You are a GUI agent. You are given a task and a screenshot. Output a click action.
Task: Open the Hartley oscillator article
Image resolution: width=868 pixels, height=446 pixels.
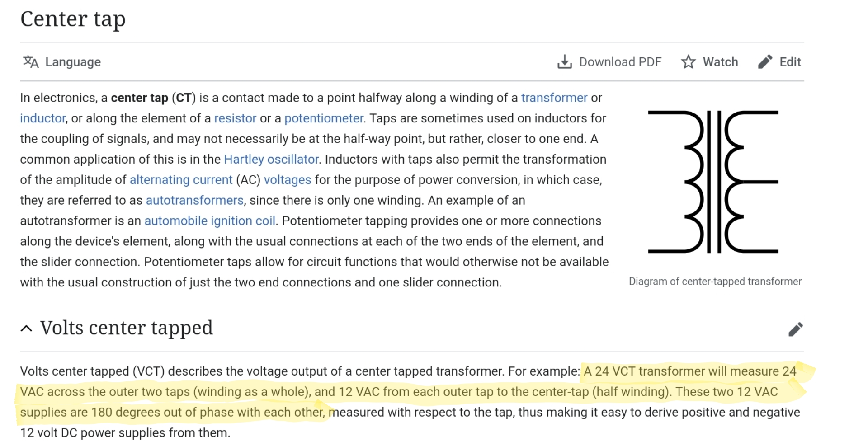coord(271,160)
